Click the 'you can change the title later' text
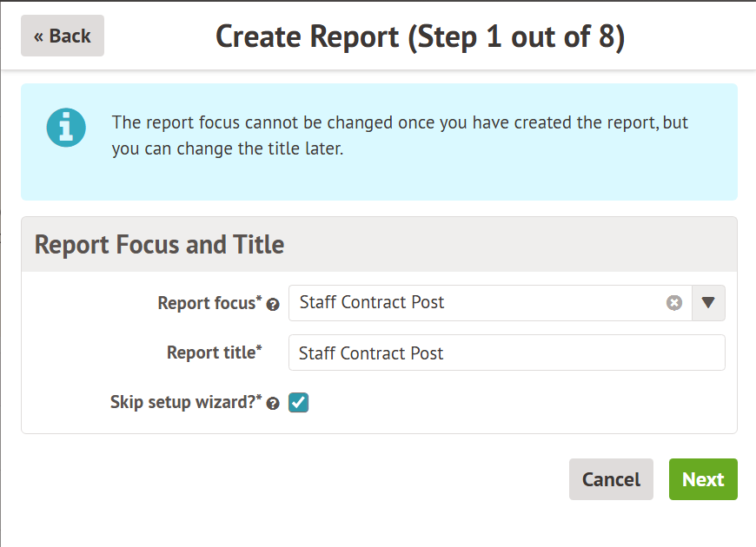The height and width of the screenshot is (547, 756). 228,148
